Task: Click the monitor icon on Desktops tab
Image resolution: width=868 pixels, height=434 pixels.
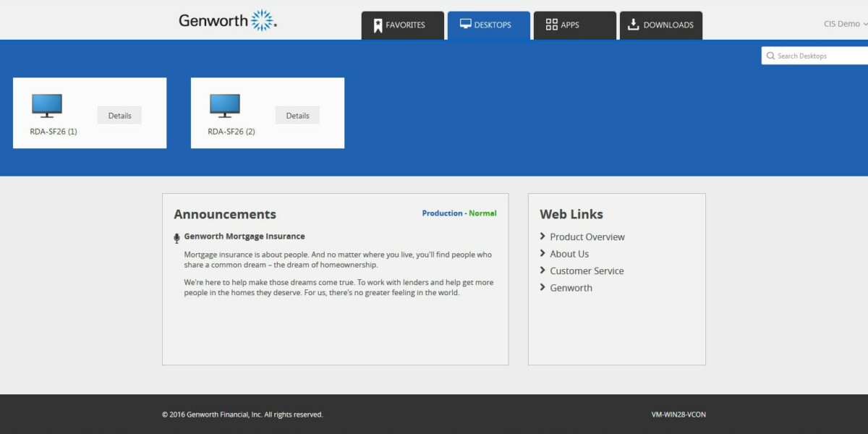Action: [466, 24]
